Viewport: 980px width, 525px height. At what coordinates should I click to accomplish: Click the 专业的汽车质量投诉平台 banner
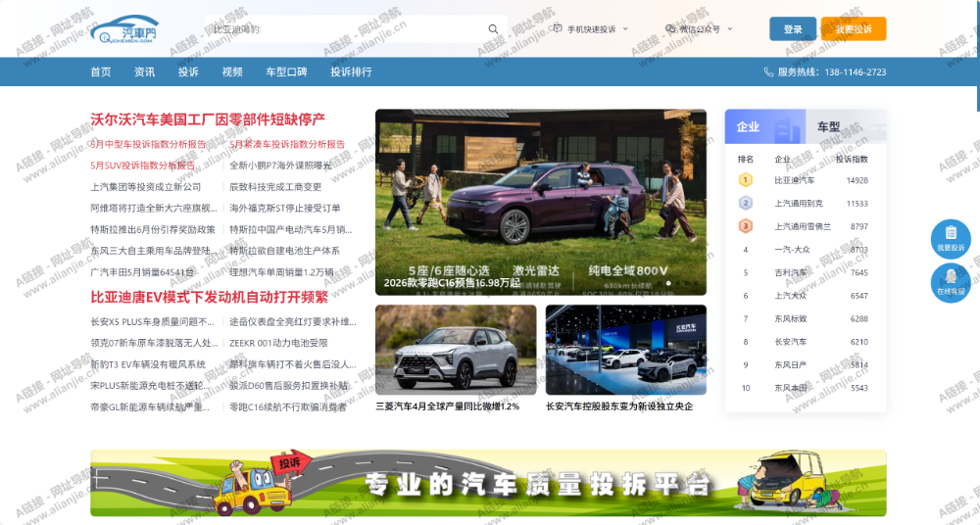click(488, 483)
